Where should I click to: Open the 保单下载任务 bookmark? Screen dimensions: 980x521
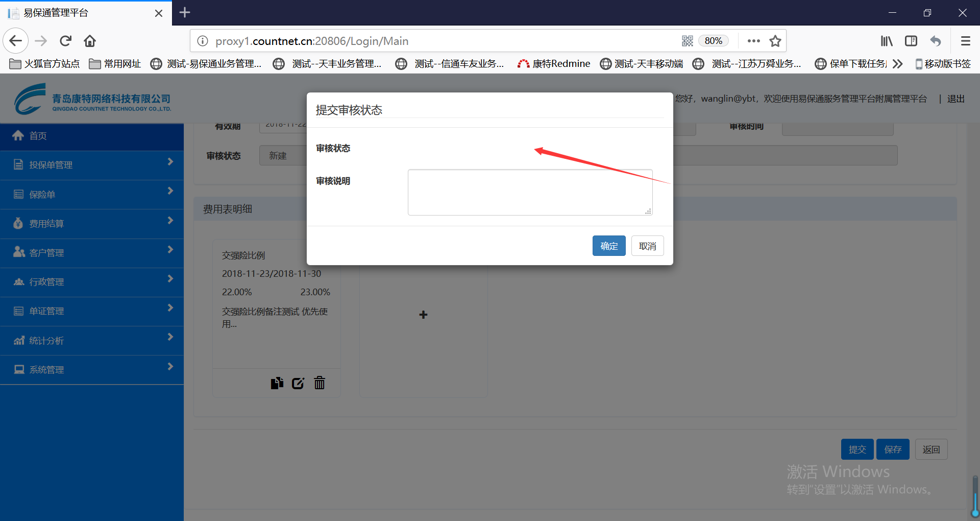[851, 64]
